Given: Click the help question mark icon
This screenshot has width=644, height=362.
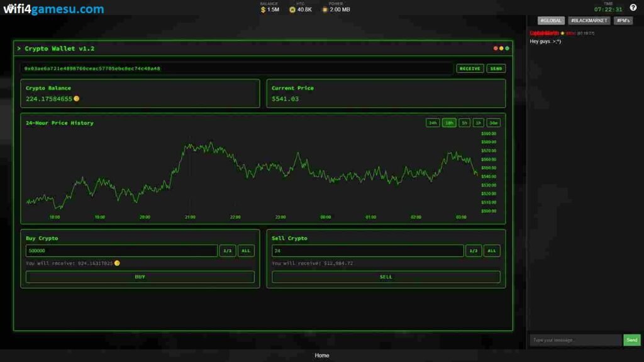Looking at the screenshot, I should [633, 8].
